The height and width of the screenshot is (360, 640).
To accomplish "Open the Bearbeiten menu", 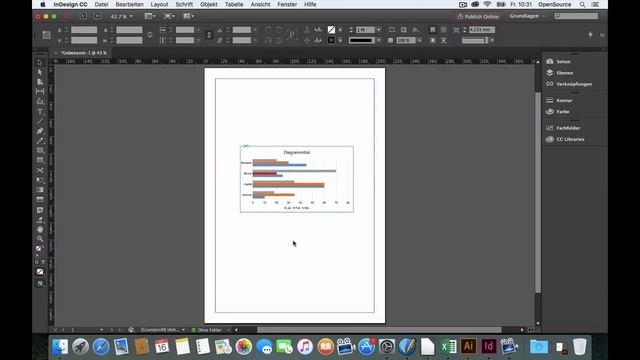I will pos(129,4).
